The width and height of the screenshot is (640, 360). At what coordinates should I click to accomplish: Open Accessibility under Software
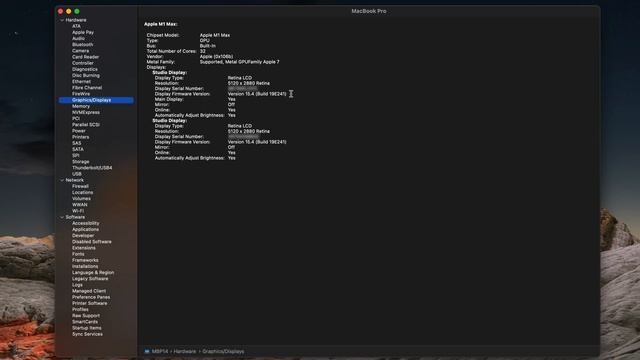pos(86,223)
